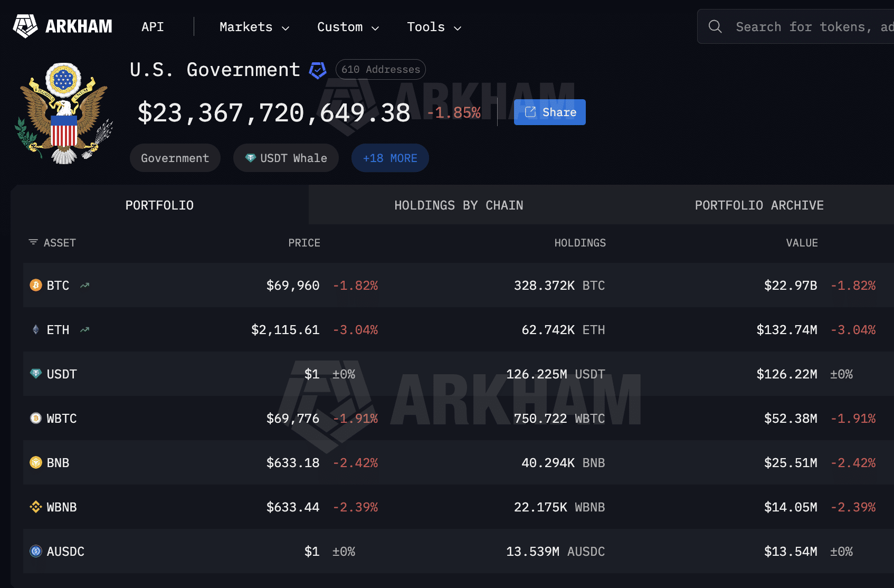Screen dimensions: 894x588
Task: Click the ETH token icon
Action: point(35,329)
